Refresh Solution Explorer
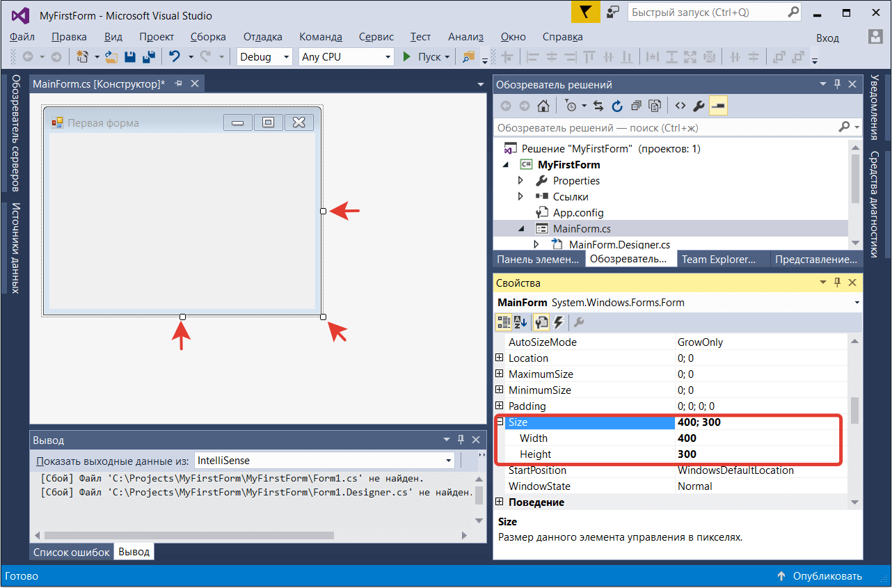Viewport: 892px width, 588px height. coord(617,106)
